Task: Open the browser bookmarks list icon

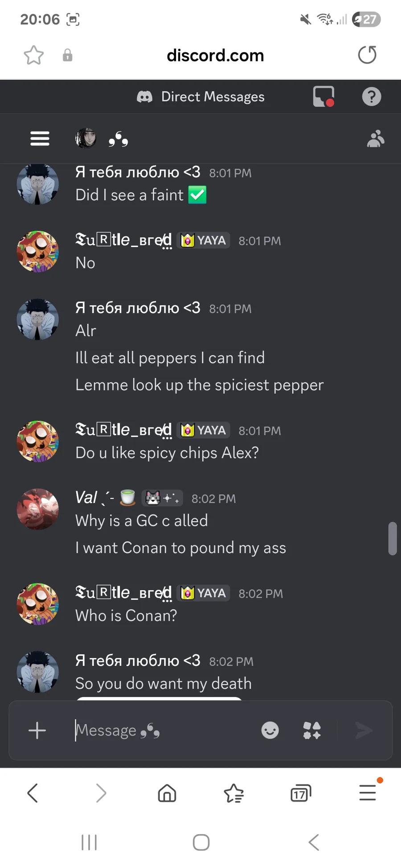Action: click(234, 793)
